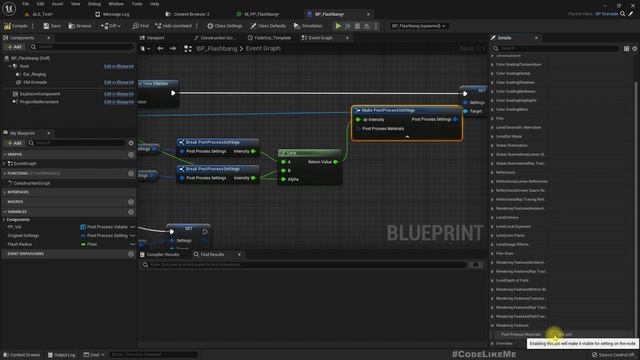Viewport: 640px width, 360px height.
Task: Select the Flash Radius variable
Action: (20, 244)
